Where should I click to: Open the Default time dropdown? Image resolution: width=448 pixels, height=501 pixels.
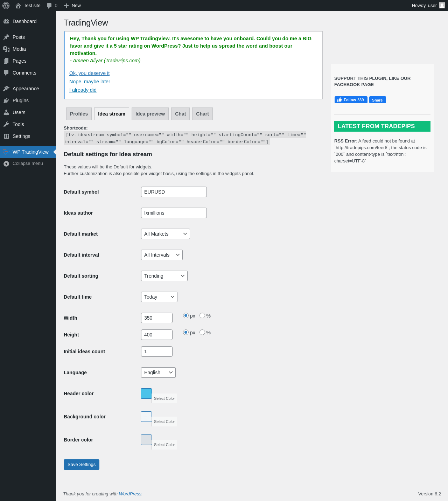coord(159,297)
